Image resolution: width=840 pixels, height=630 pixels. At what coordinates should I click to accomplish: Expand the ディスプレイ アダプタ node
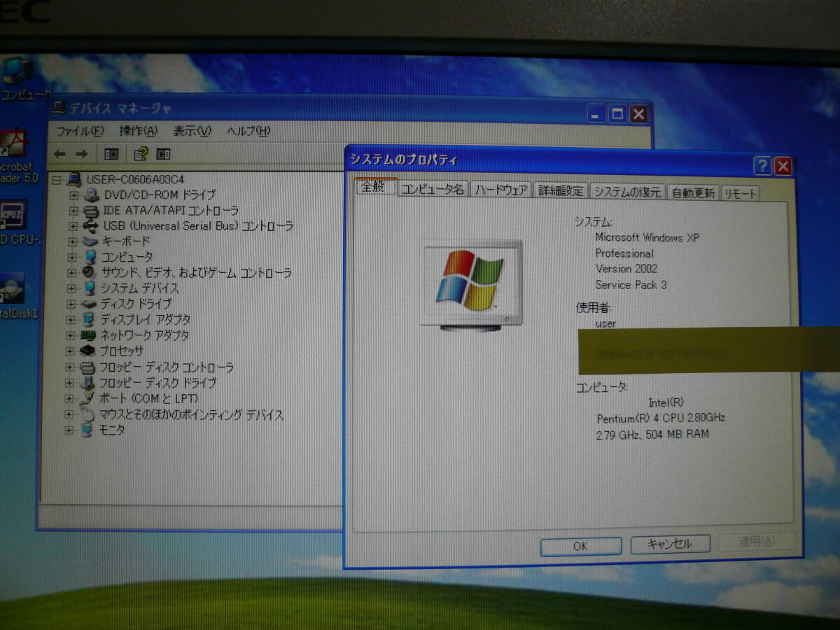coord(71,320)
